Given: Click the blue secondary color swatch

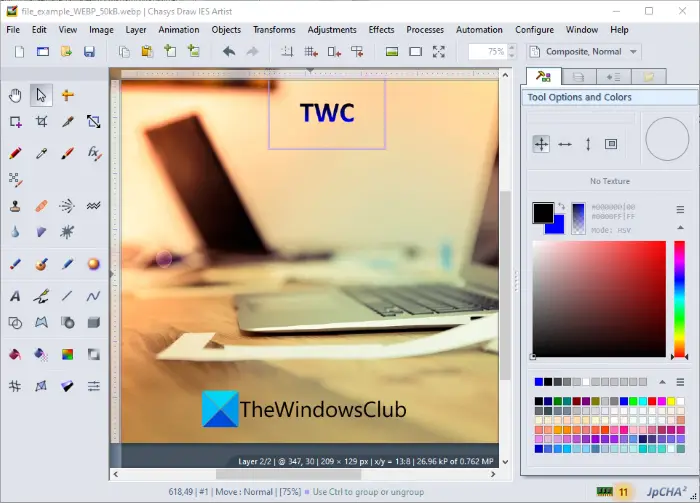Looking at the screenshot, I should 558,228.
